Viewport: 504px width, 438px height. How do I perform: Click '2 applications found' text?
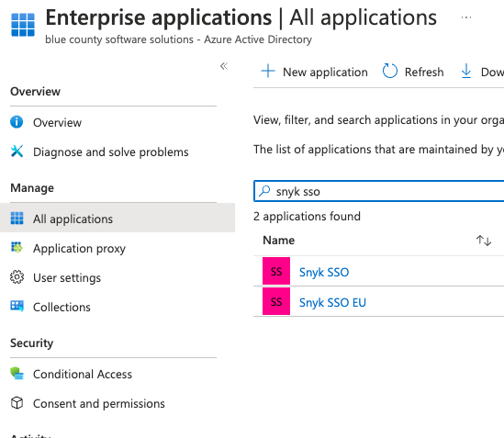[307, 217]
